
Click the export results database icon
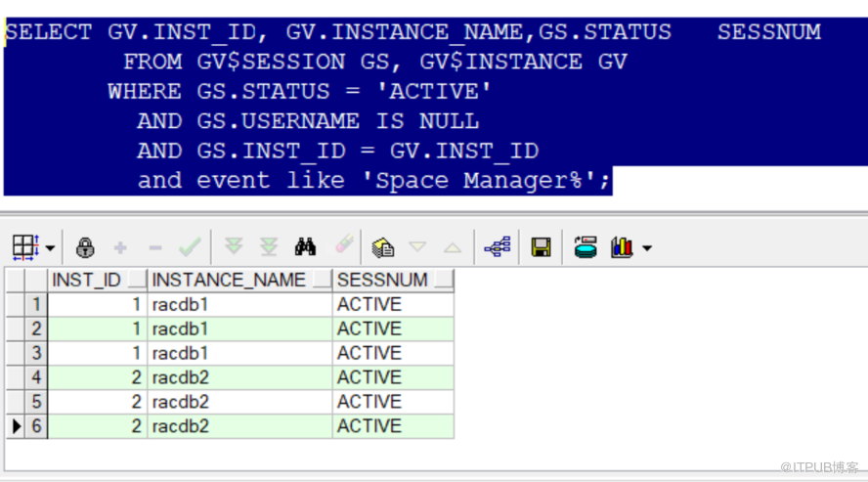[x=586, y=247]
